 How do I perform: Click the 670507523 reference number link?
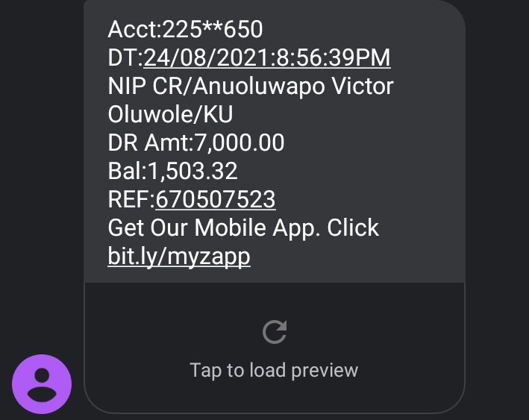(215, 199)
